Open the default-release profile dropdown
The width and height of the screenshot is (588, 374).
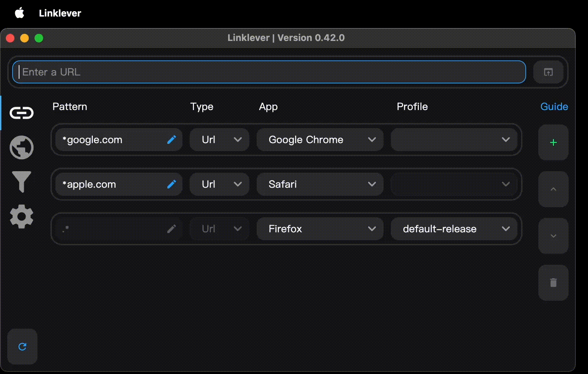(x=454, y=229)
